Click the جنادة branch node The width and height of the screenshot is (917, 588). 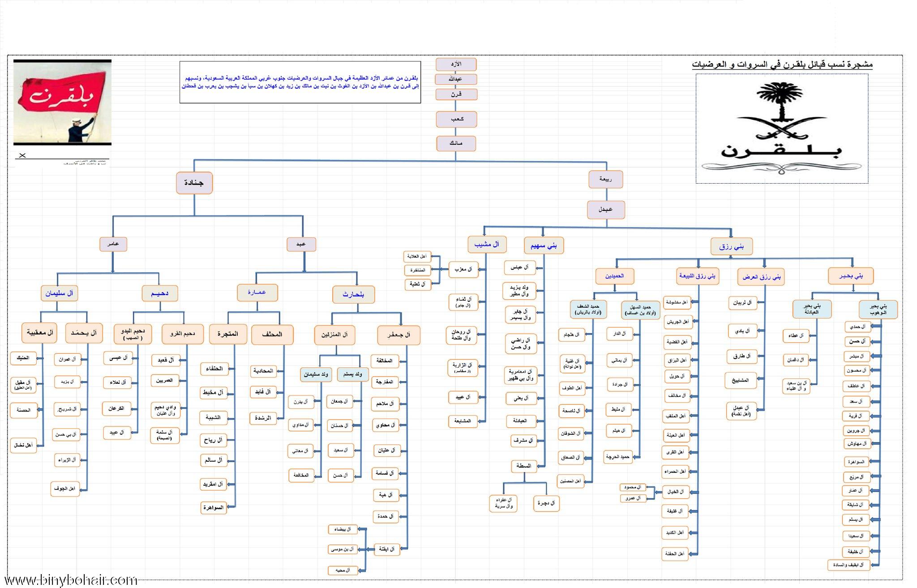194,183
